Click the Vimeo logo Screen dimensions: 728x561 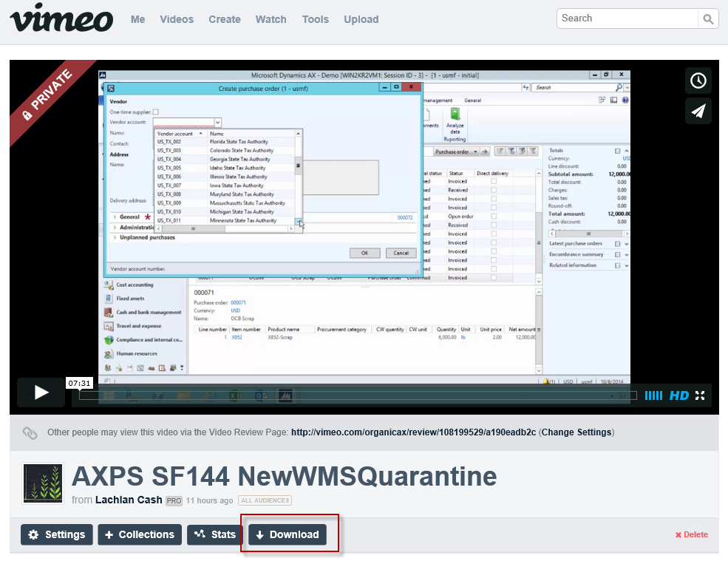pyautogui.click(x=61, y=18)
